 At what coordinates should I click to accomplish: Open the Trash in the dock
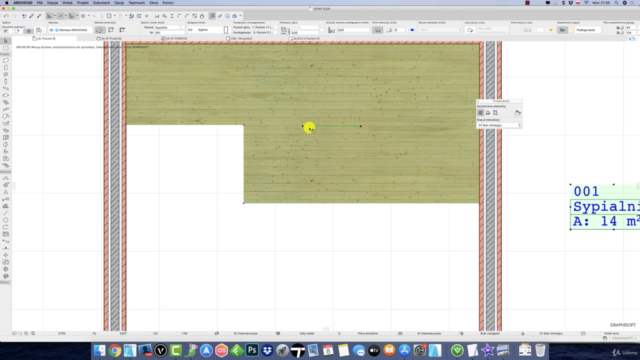pos(540,350)
